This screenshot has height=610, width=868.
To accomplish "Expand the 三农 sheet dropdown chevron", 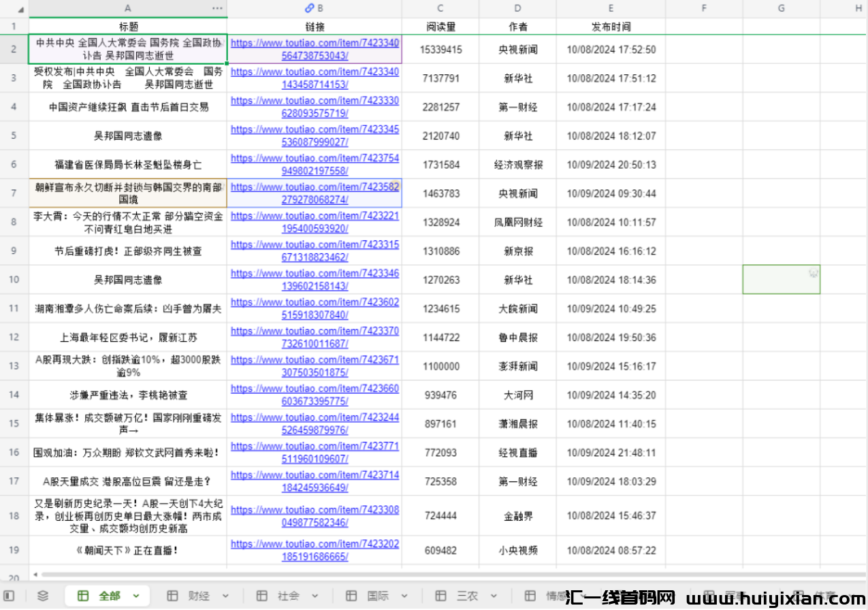I will coord(493,595).
